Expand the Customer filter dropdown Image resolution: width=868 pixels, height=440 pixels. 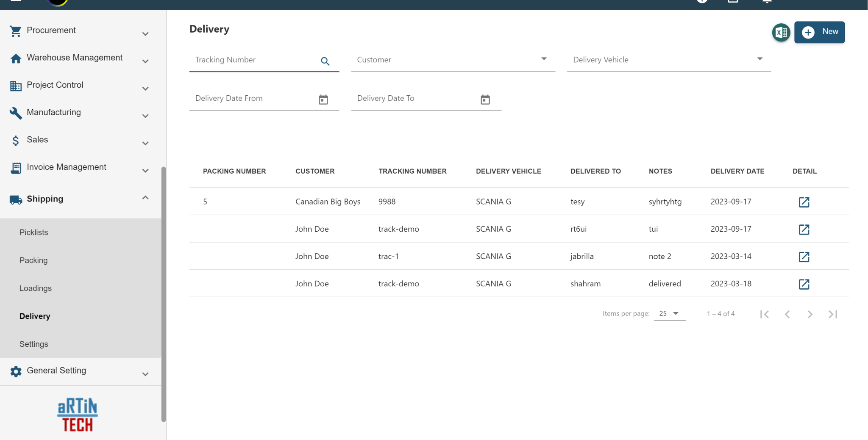(x=544, y=59)
